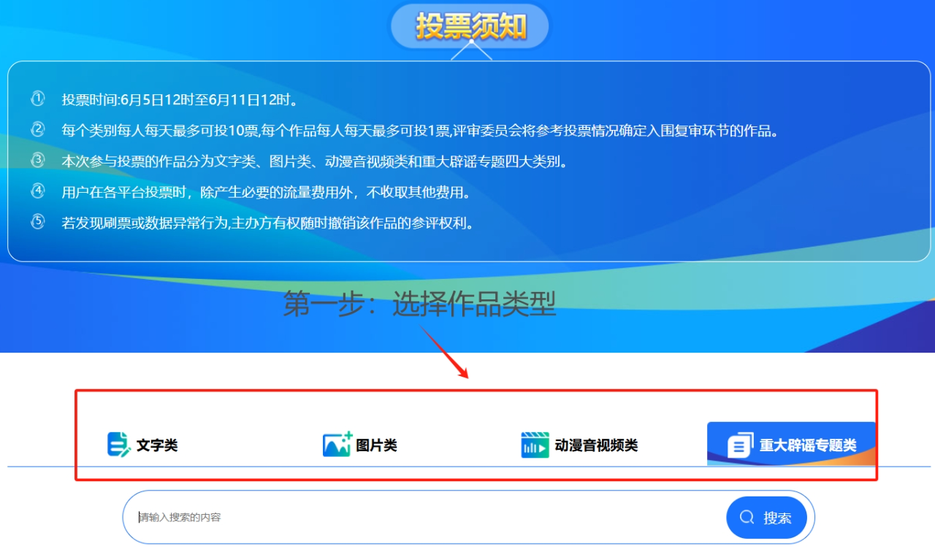Switch to the 文字类 category tab
The image size is (935, 560).
(x=157, y=445)
